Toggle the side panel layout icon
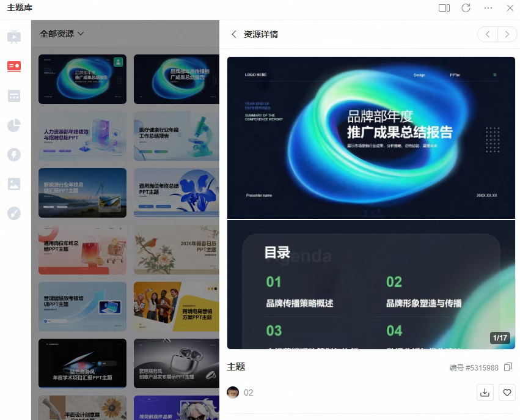The height and width of the screenshot is (420, 520). tap(444, 8)
